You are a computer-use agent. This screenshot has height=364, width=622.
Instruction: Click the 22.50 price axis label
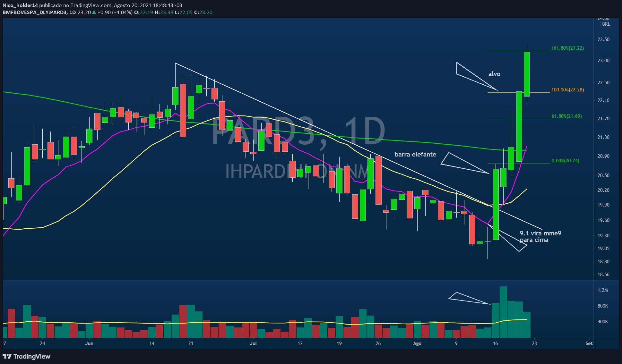tap(603, 83)
